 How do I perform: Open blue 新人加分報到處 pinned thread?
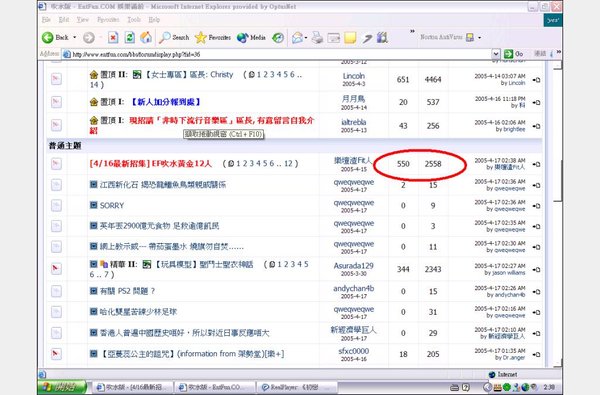[166, 102]
